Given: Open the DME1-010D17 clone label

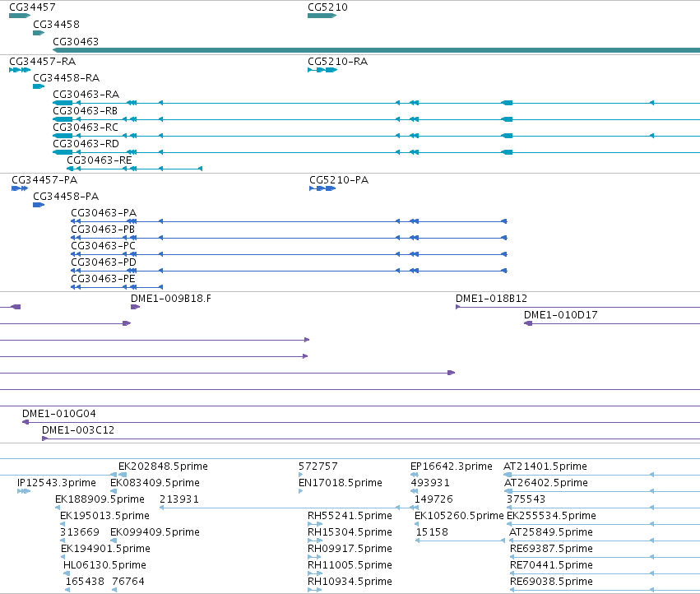Looking at the screenshot, I should (561, 315).
